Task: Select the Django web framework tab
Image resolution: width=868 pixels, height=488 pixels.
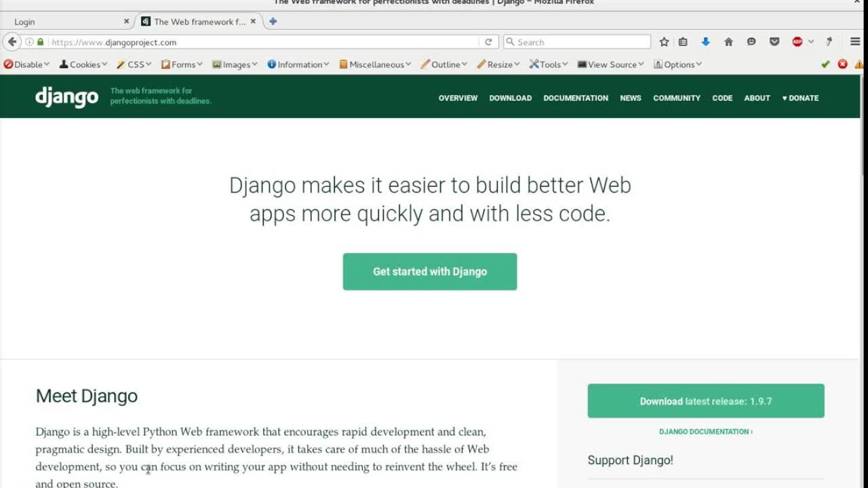Action: 198,22
